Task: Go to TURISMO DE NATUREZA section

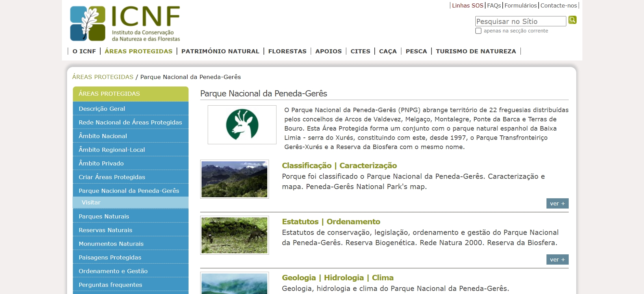Action: point(476,51)
